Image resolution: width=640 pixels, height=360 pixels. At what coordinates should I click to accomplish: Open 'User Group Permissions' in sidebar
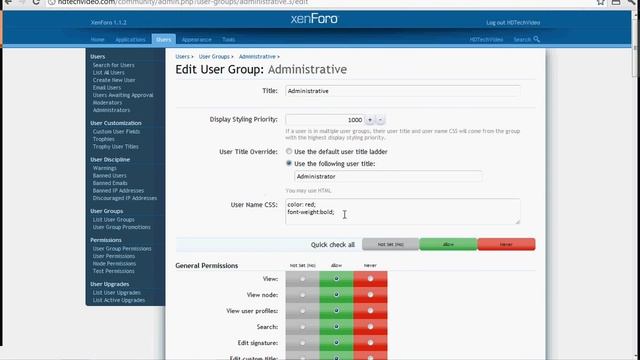(x=122, y=249)
